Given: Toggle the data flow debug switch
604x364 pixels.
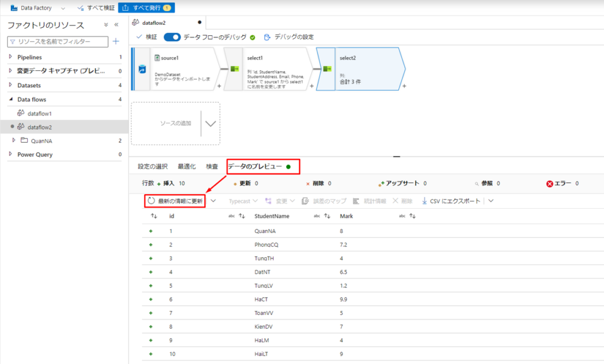Looking at the screenshot, I should (172, 37).
